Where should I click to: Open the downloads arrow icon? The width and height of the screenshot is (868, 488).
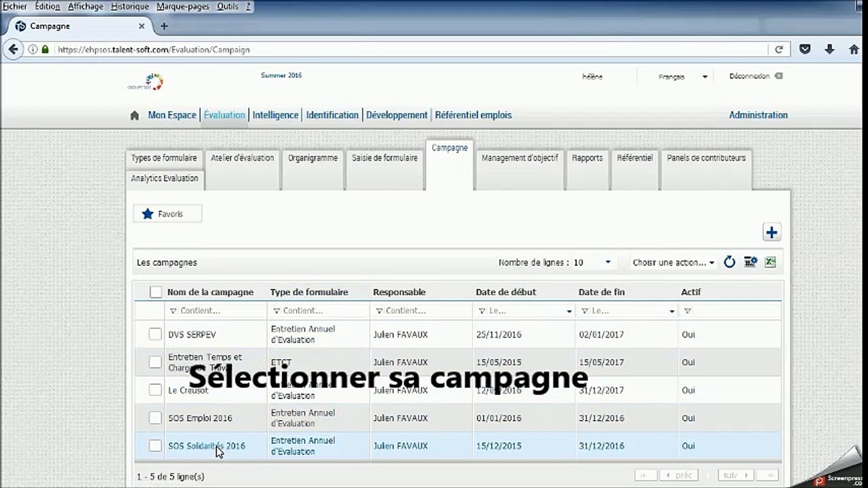829,49
